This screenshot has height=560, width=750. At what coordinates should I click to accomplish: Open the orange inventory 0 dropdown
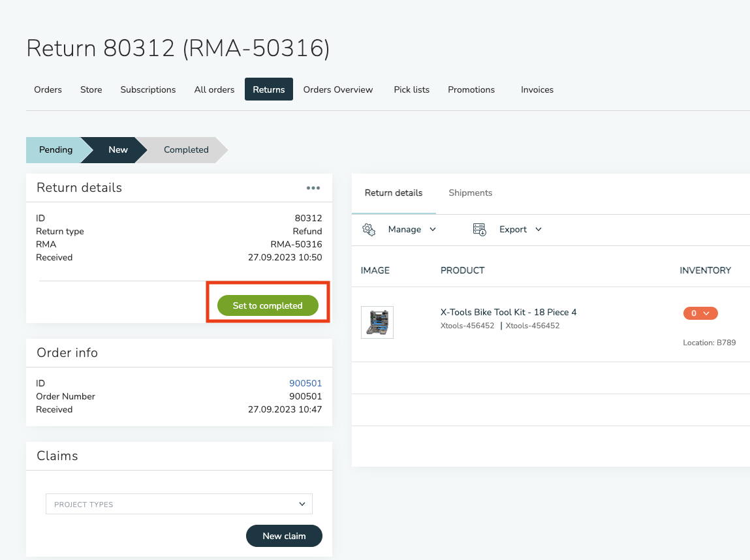click(x=700, y=313)
